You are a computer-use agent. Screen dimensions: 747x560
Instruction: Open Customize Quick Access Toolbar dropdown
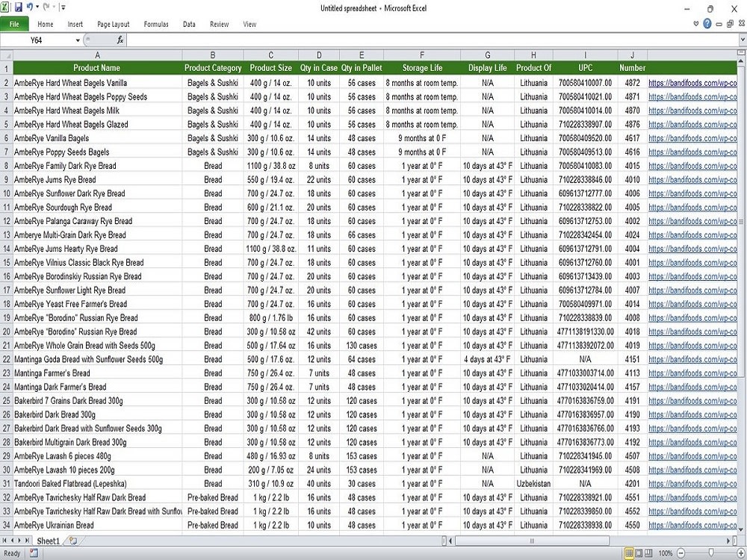coord(63,7)
